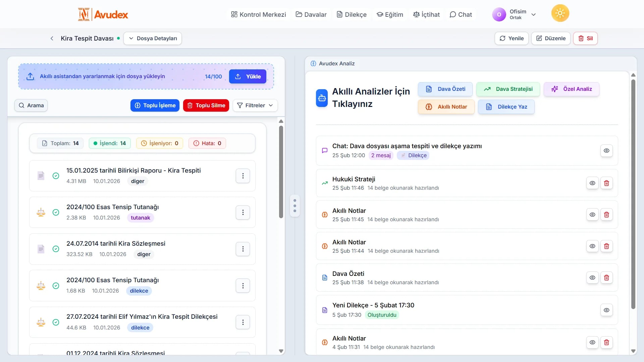Show Hukuki Strateji via eye icon

pyautogui.click(x=592, y=183)
